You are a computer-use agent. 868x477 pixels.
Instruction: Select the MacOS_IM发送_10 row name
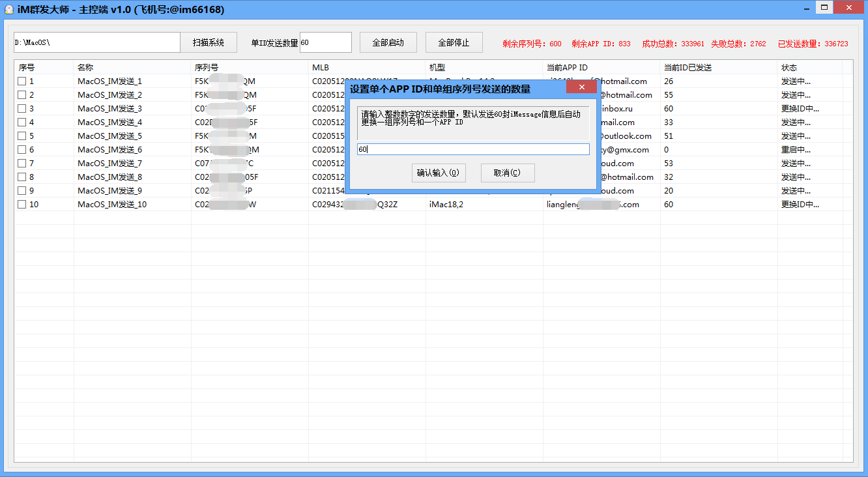click(112, 205)
